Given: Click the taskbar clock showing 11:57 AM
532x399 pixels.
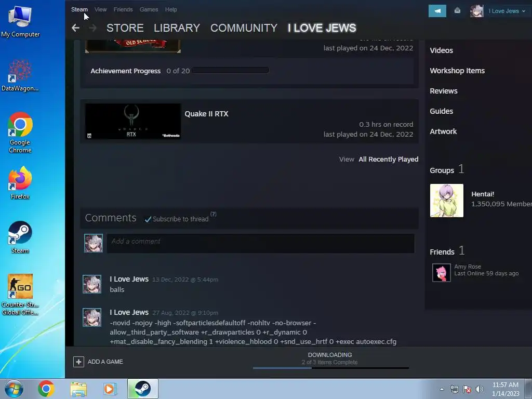Looking at the screenshot, I should pos(506,389).
